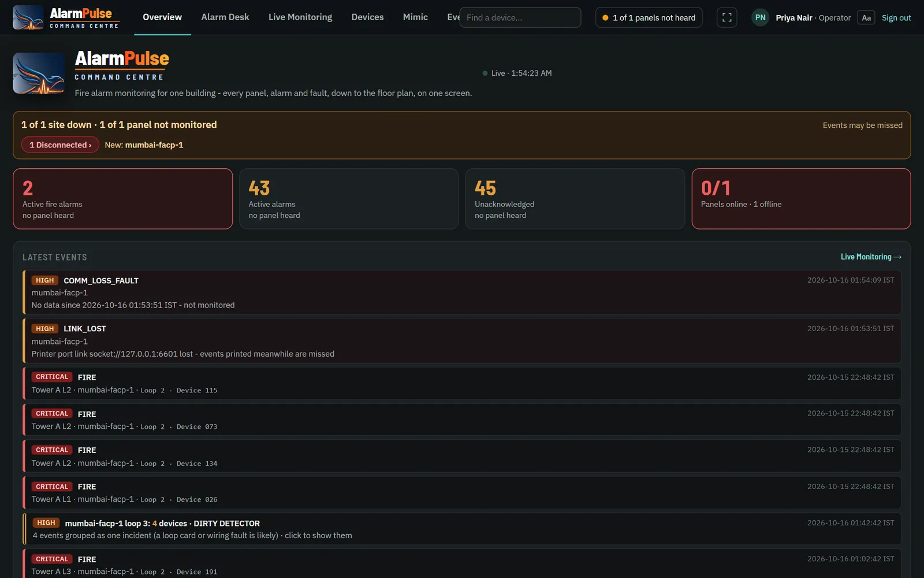Image resolution: width=924 pixels, height=578 pixels.
Task: Open the 45 Unacknowledged card
Action: [575, 199]
